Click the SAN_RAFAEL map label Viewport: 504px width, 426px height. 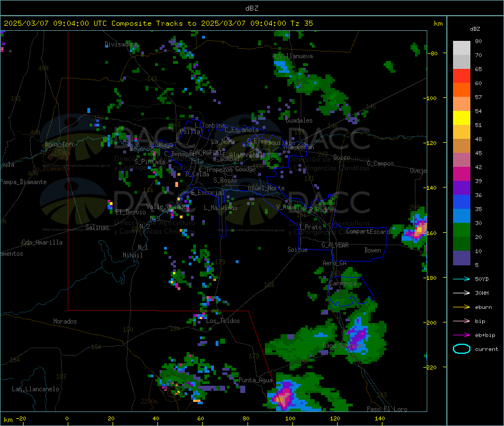coord(206,152)
